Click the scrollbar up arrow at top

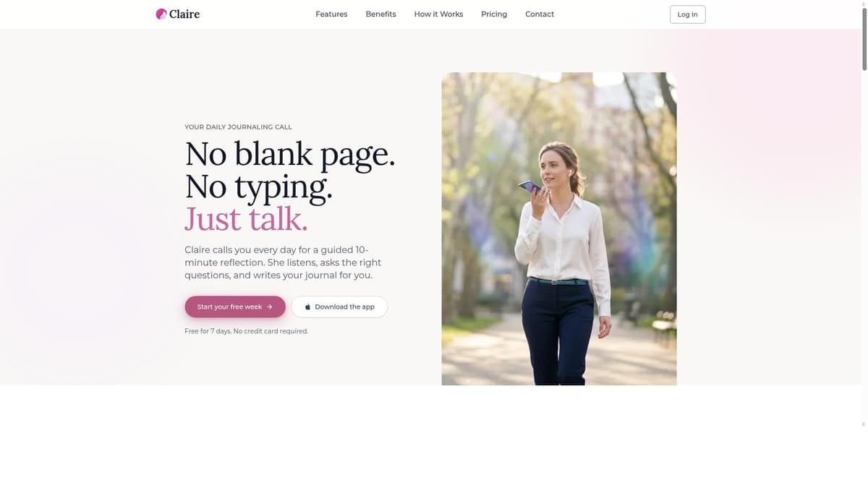(864, 4)
